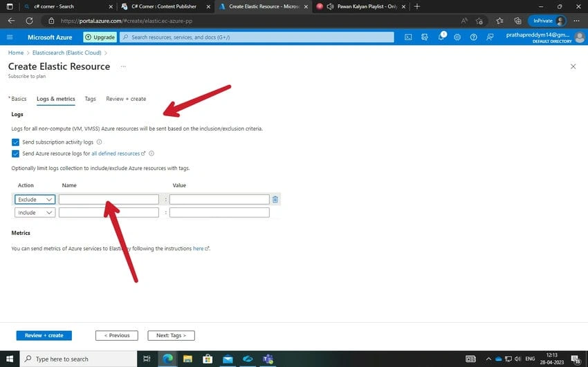The width and height of the screenshot is (588, 367).
Task: Open Microsoft Edge from the taskbar
Action: (x=167, y=359)
